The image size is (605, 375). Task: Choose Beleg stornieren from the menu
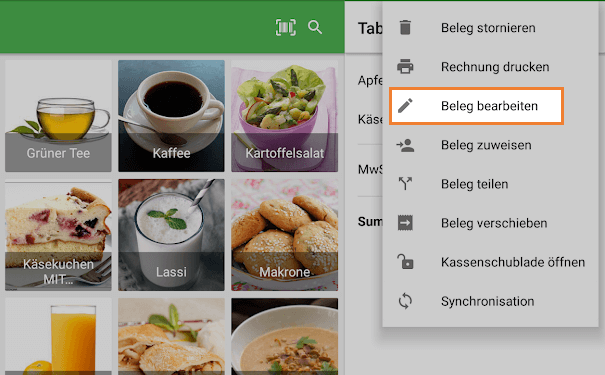point(490,28)
